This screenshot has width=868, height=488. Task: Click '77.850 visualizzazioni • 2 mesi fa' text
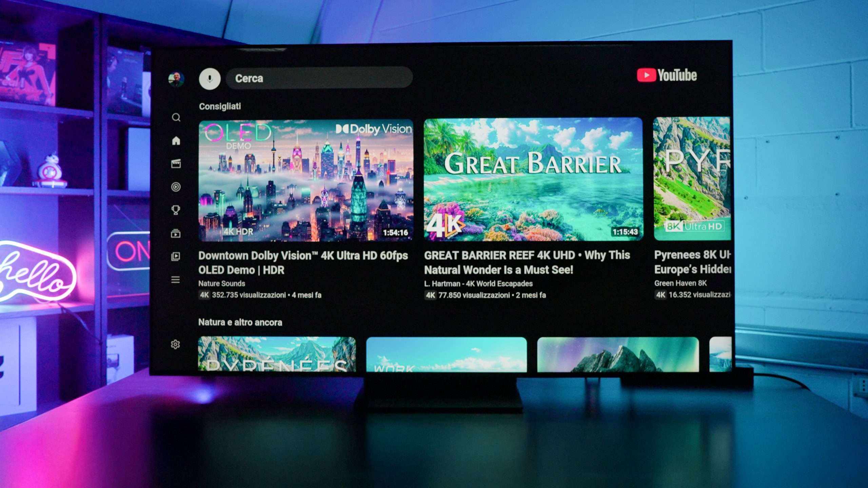point(492,295)
